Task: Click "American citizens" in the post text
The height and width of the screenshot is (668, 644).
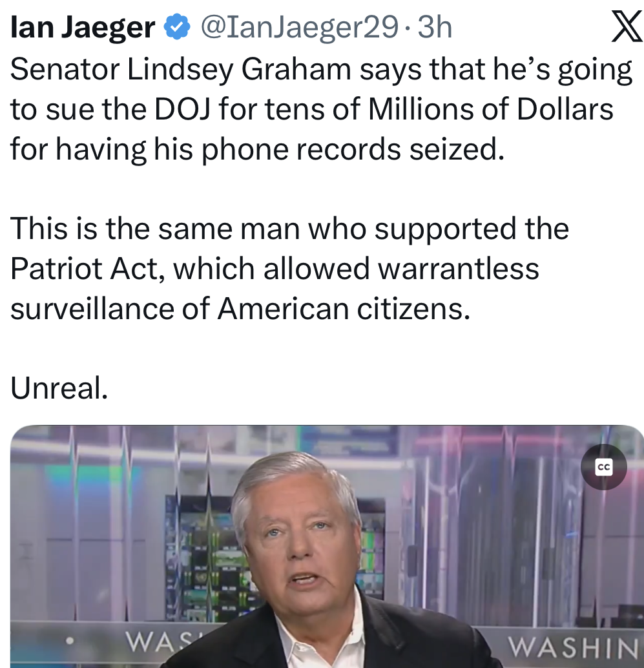Action: (344, 309)
